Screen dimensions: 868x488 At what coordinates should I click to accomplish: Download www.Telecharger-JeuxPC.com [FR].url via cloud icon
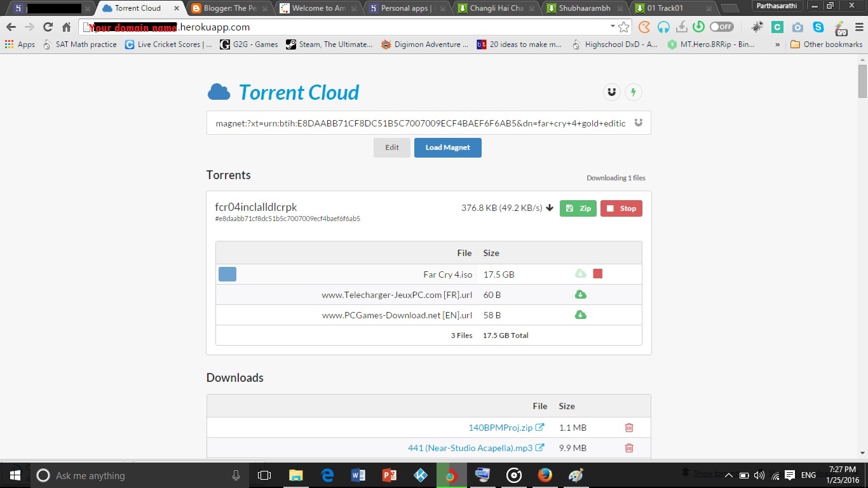tap(581, 294)
